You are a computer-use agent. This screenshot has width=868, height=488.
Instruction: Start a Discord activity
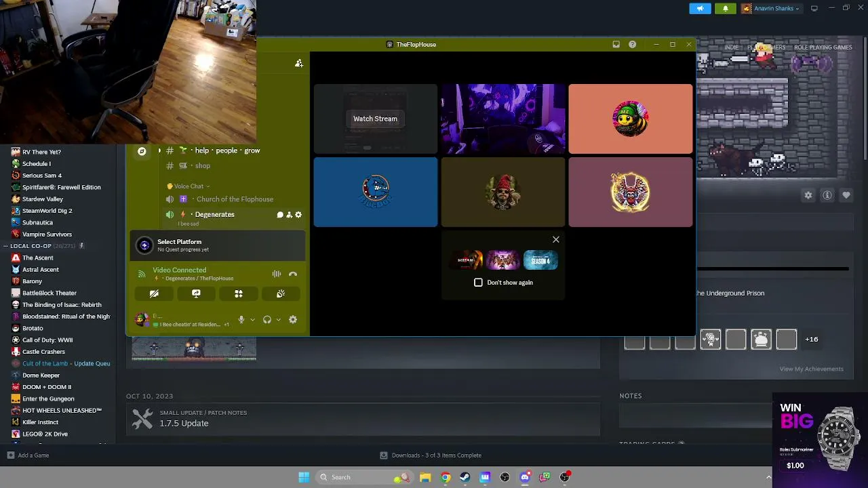(239, 293)
